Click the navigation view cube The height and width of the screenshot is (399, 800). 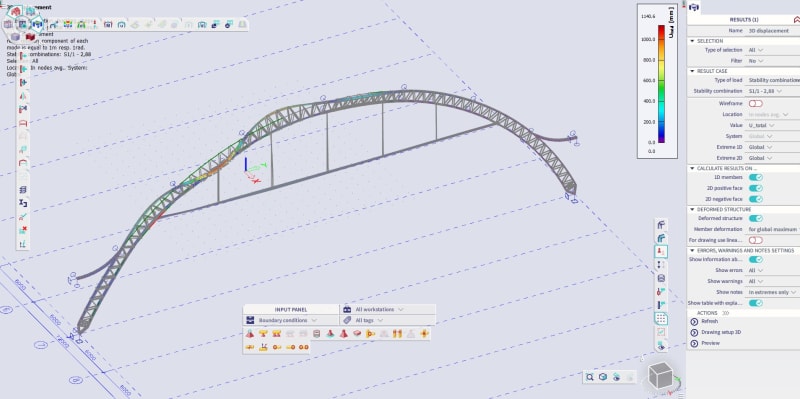point(661,377)
